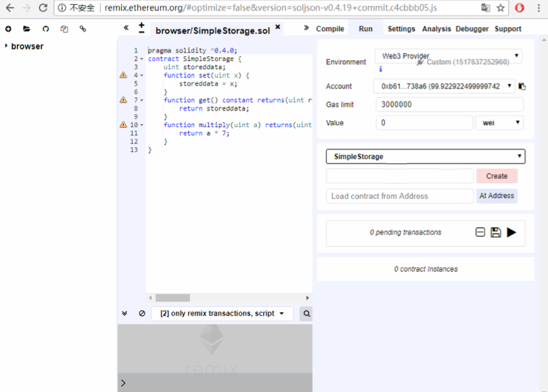Screen dimensions: 548x392
Task: Create a new file with the plus-circle icon
Action: [x=8, y=29]
